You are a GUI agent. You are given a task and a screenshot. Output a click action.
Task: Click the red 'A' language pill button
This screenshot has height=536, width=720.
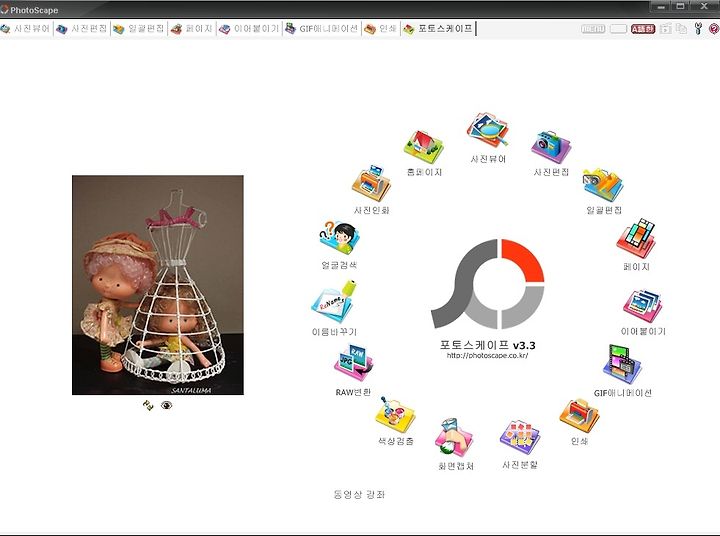tap(643, 29)
